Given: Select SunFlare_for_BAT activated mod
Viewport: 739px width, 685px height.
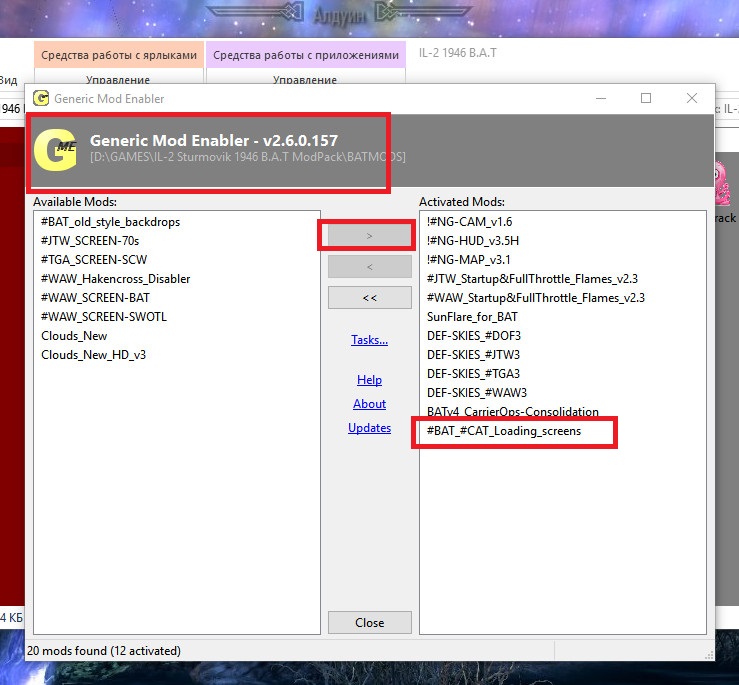Looking at the screenshot, I should [472, 317].
